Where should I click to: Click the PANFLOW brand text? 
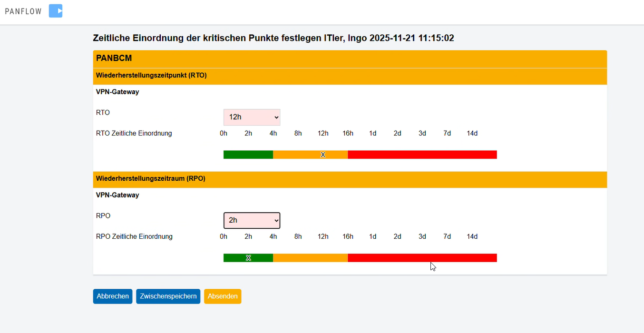[x=23, y=11]
